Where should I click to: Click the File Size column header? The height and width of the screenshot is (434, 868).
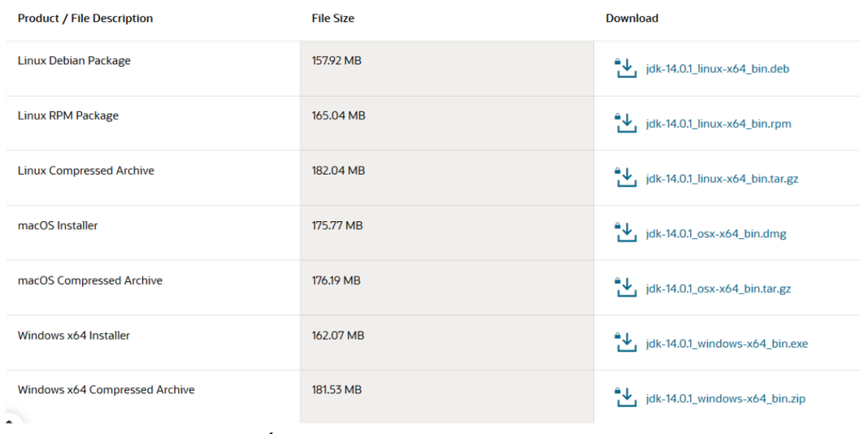point(333,19)
